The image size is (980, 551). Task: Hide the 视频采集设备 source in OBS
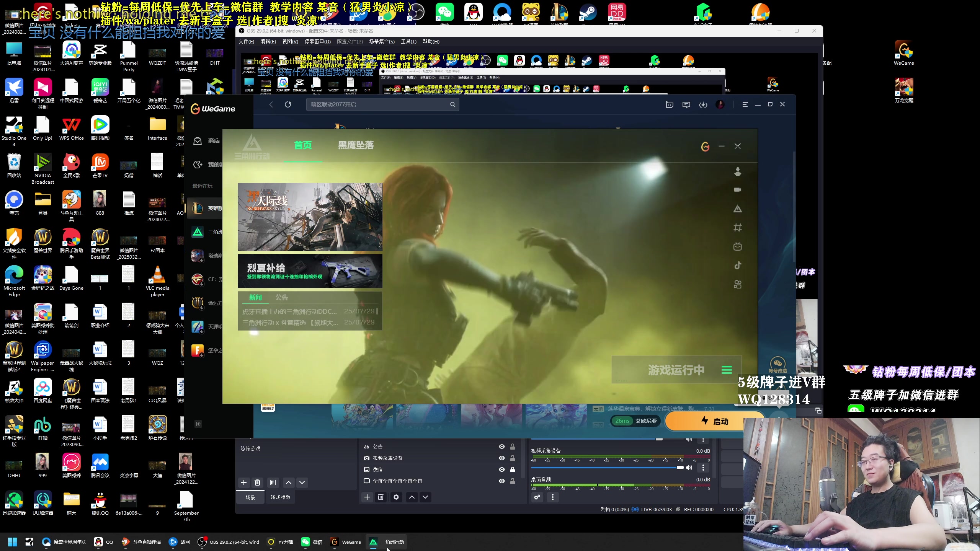pyautogui.click(x=502, y=458)
